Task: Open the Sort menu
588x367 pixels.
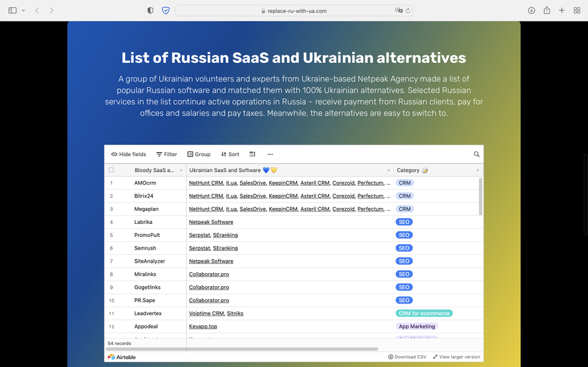Action: click(x=230, y=154)
